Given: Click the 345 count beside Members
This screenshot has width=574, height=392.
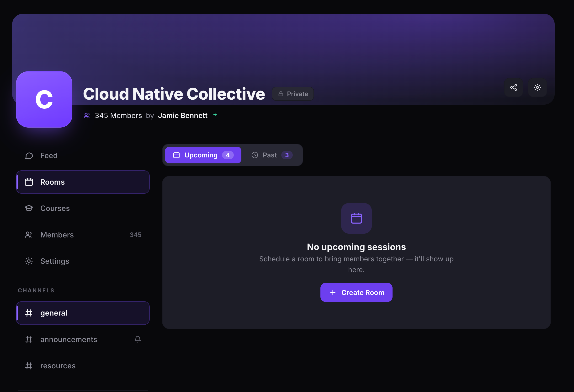Looking at the screenshot, I should [136, 235].
